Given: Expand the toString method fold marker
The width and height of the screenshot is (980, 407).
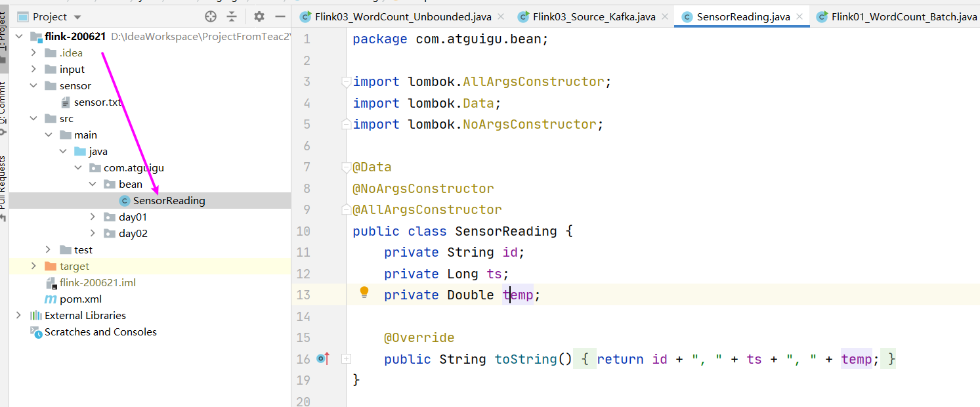Looking at the screenshot, I should tap(346, 359).
